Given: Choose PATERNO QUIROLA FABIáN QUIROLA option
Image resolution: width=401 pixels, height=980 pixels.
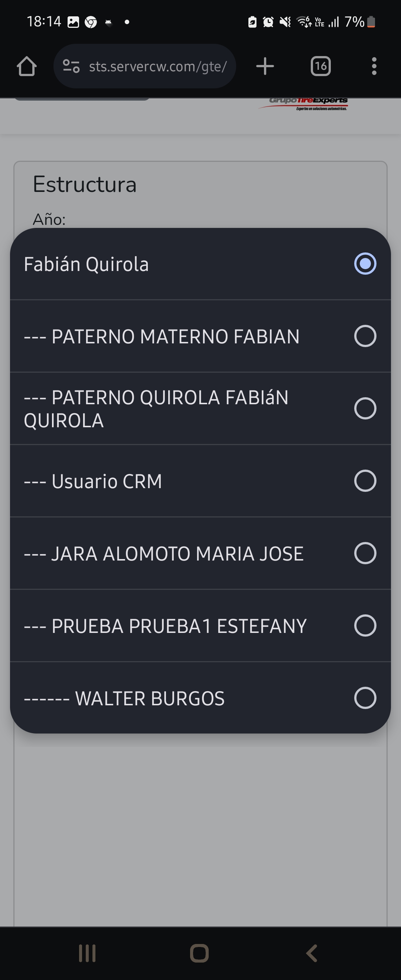Looking at the screenshot, I should [156, 409].
